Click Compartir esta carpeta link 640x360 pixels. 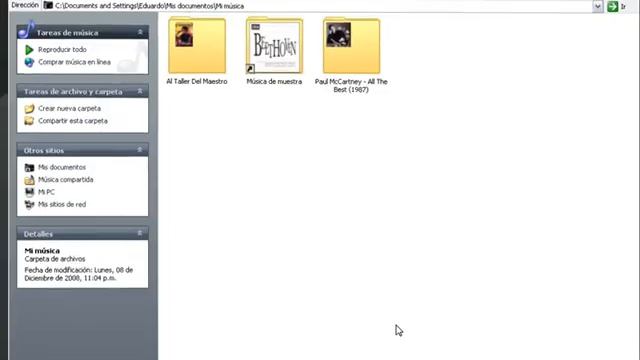[x=73, y=121]
